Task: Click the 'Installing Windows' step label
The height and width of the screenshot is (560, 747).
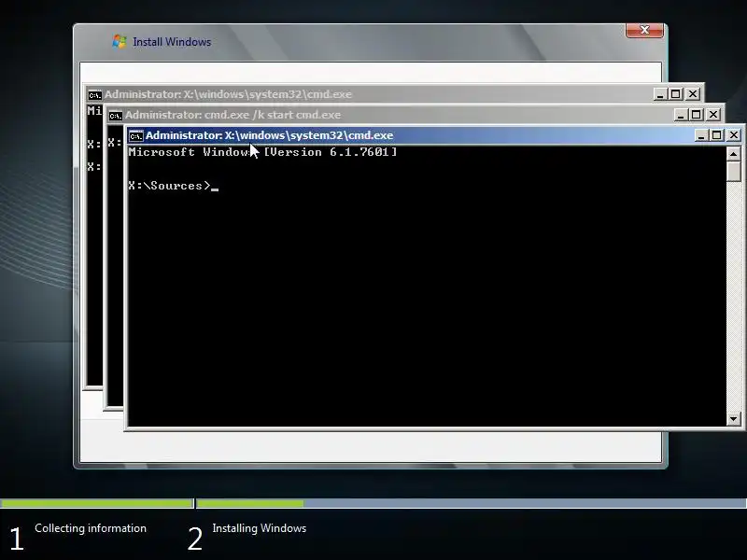Action: tap(260, 528)
